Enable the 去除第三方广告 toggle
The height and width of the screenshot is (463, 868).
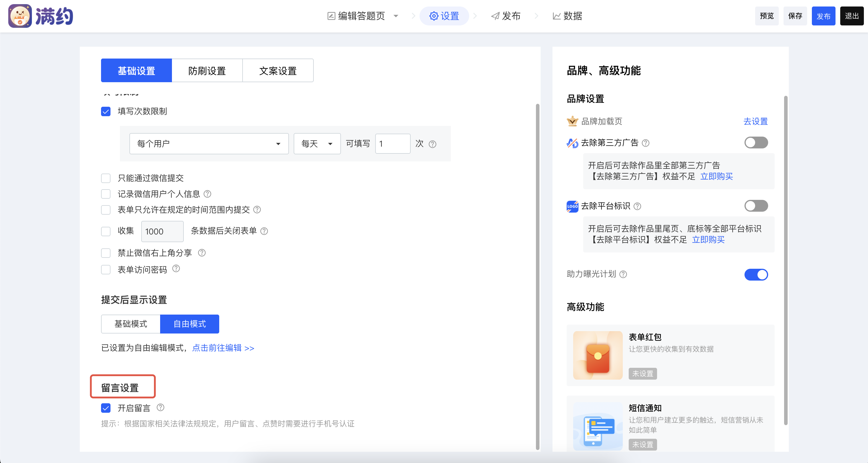tap(756, 143)
